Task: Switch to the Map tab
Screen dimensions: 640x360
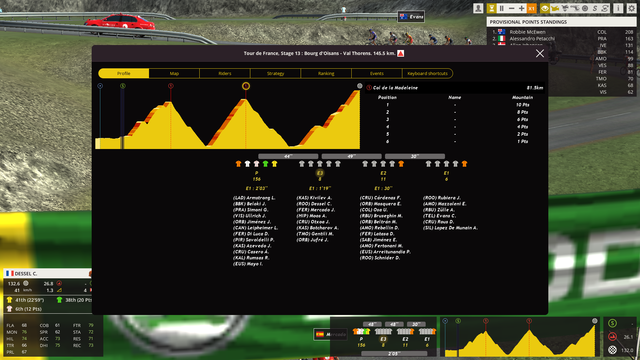Action: point(174,73)
